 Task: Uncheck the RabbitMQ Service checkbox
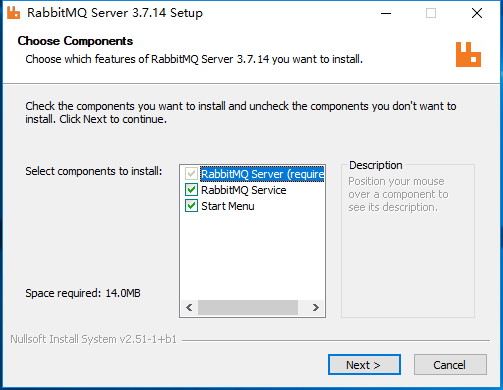pyautogui.click(x=191, y=190)
